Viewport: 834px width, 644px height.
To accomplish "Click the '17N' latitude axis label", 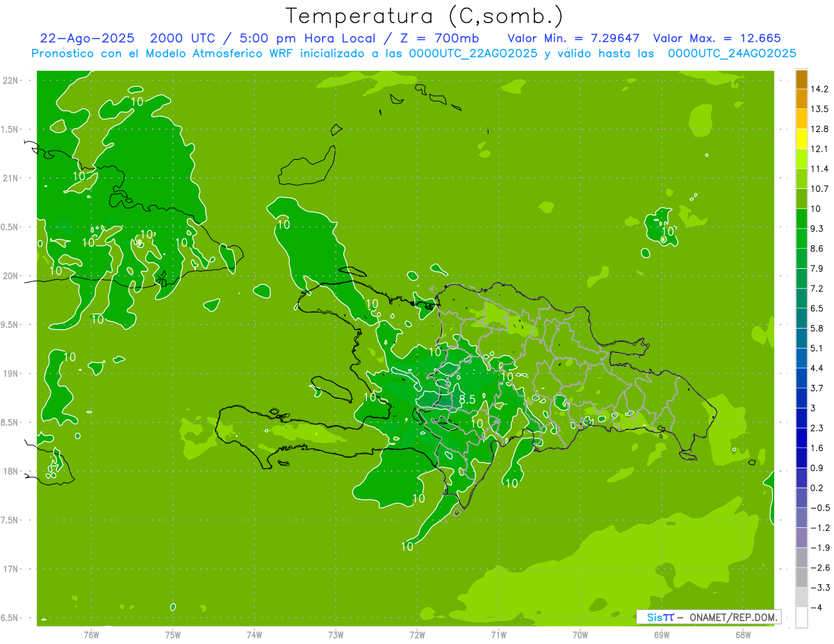I will point(10,569).
